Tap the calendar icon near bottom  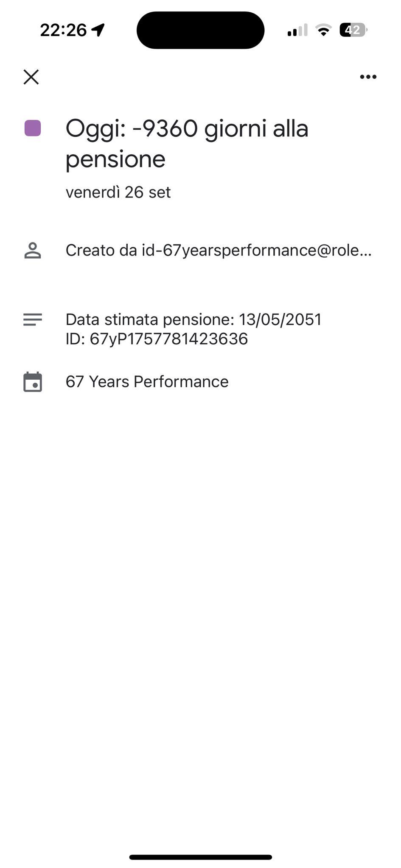[x=33, y=382]
